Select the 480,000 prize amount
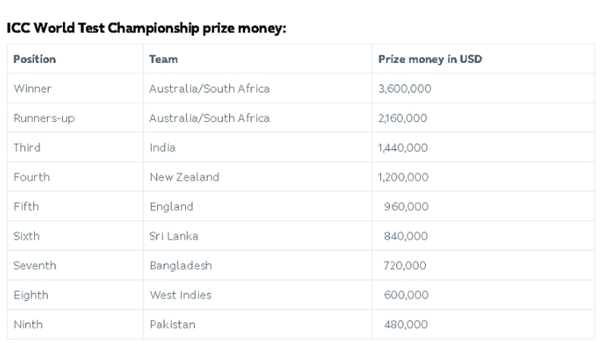Image resolution: width=607 pixels, height=364 pixels. [406, 325]
